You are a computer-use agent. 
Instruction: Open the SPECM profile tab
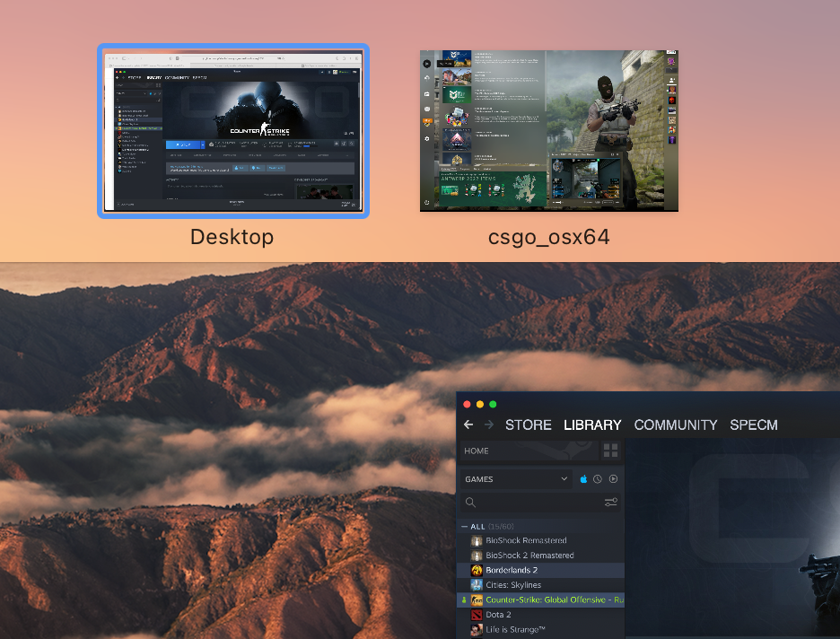pos(754,425)
